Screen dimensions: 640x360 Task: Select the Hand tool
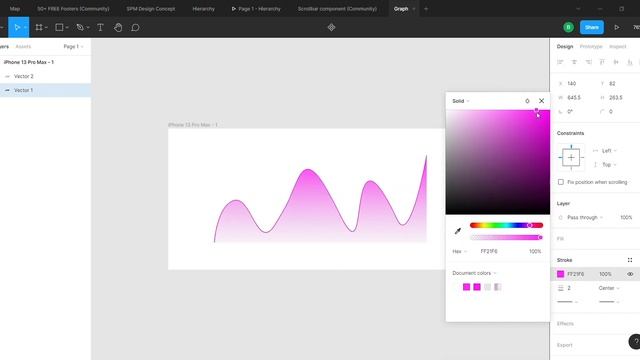(118, 27)
